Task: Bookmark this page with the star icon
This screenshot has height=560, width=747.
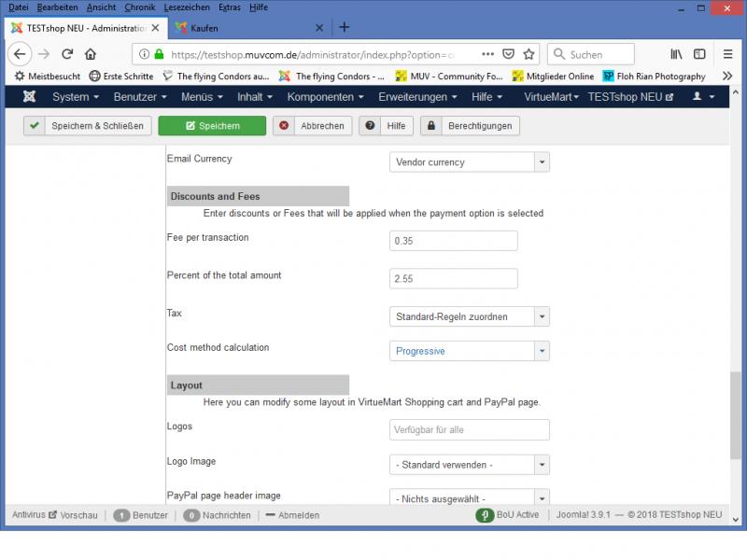Action: pos(529,54)
